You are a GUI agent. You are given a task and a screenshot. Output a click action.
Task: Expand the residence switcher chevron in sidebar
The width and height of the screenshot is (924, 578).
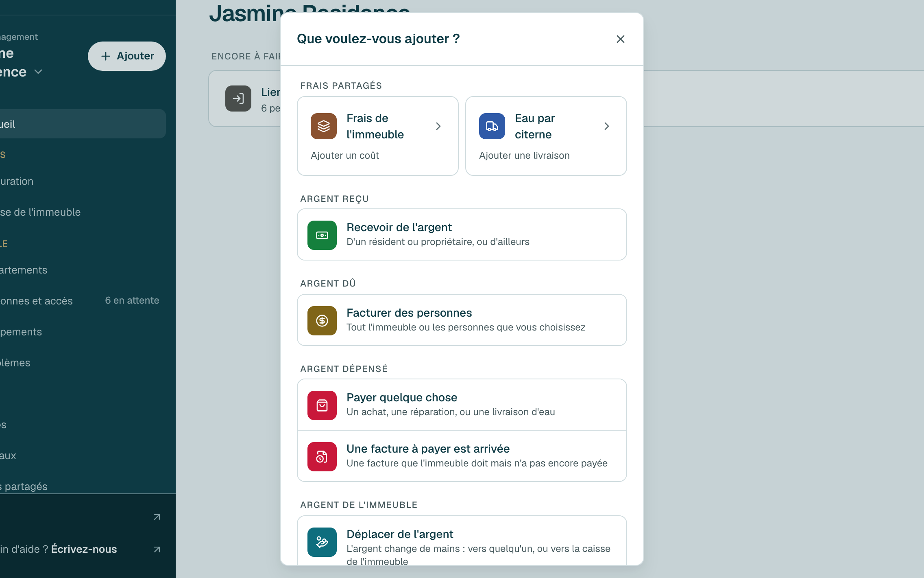click(x=38, y=72)
